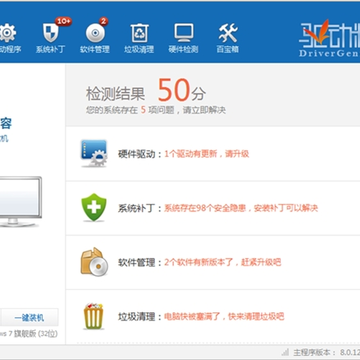Click the 垃圾清理 row label text
This screenshot has height=360, width=360.
coord(136,316)
